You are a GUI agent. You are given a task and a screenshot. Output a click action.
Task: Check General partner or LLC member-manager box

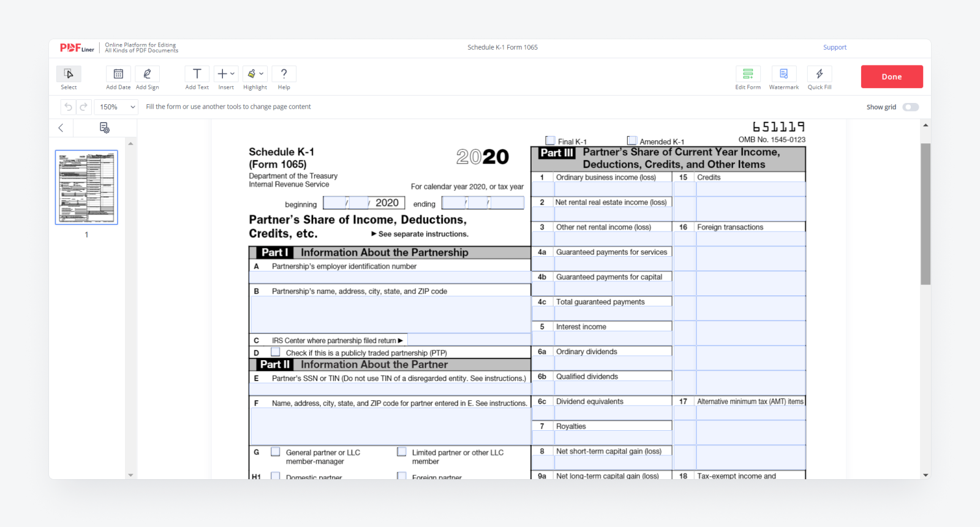click(x=276, y=452)
